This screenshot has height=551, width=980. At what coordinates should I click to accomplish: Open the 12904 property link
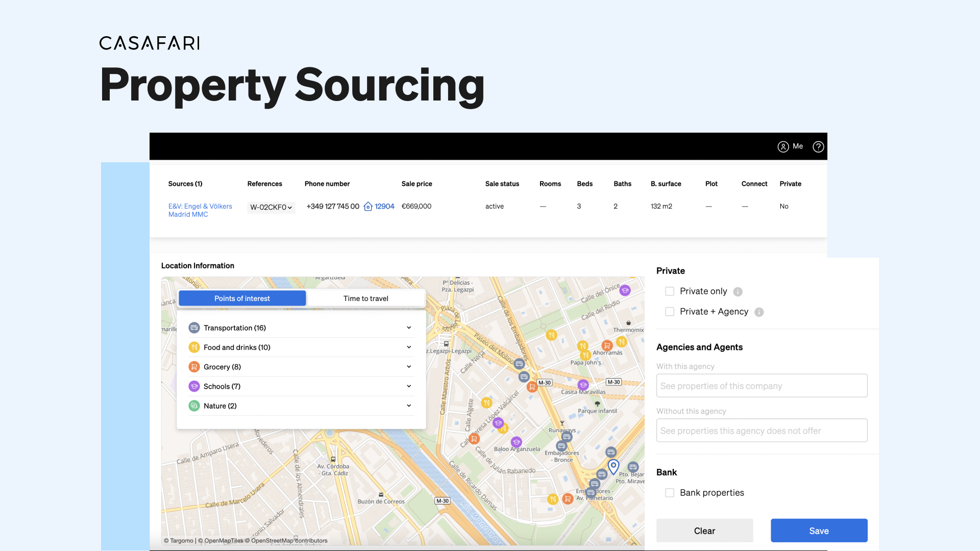384,206
